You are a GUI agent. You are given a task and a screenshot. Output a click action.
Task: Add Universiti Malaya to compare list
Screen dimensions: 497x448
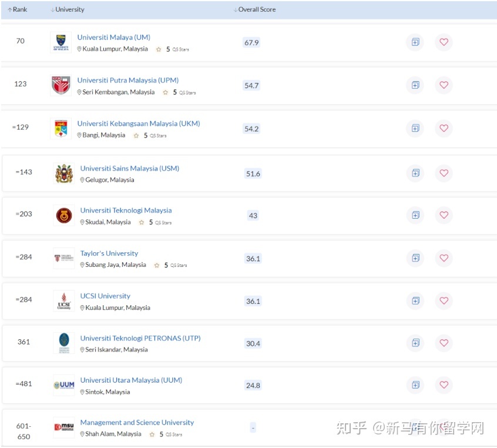(415, 42)
